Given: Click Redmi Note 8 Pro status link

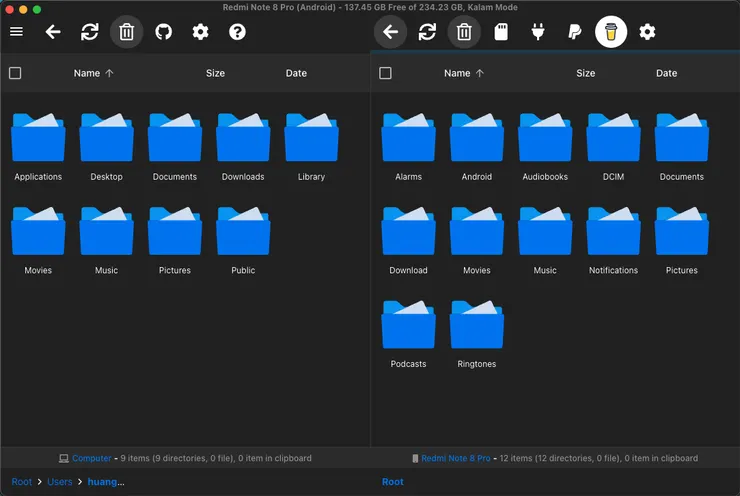Looking at the screenshot, I should (x=455, y=458).
